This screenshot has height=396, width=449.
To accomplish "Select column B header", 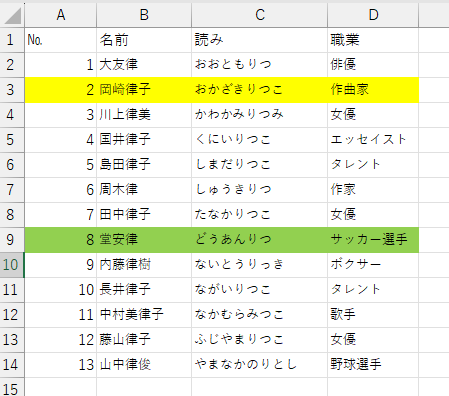I will pos(144,15).
